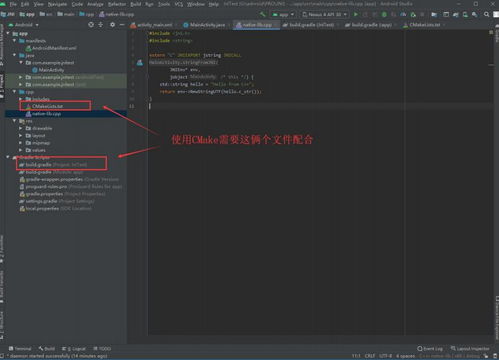
Task: Click the Select Opened File target icon
Action: 91,25
